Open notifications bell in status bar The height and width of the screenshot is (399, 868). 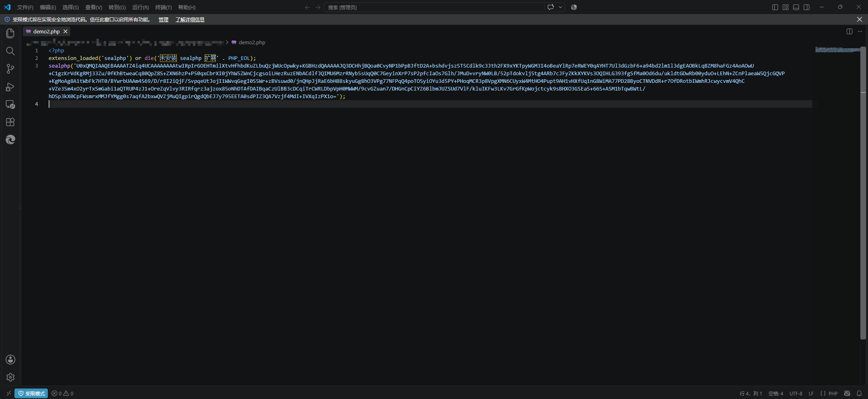point(859,393)
